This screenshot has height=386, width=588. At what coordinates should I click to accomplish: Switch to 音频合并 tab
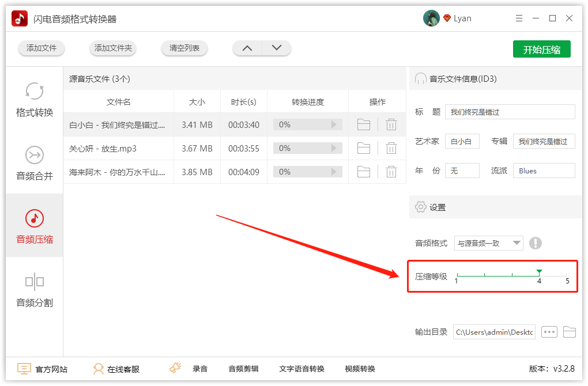(35, 162)
